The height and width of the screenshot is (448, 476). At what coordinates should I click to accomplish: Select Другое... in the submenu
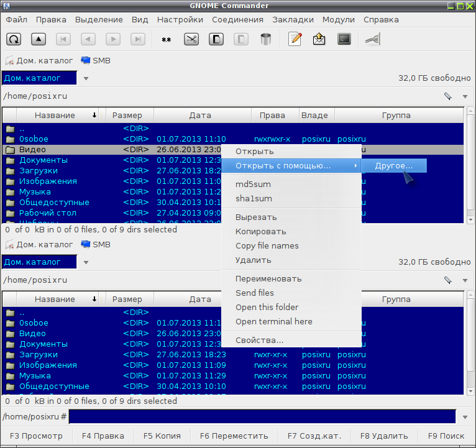[394, 166]
